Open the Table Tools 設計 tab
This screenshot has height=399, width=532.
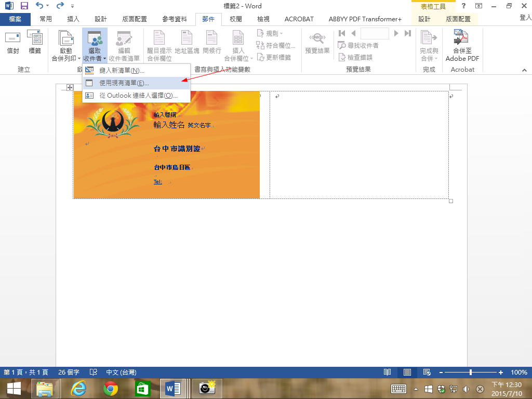(x=424, y=19)
